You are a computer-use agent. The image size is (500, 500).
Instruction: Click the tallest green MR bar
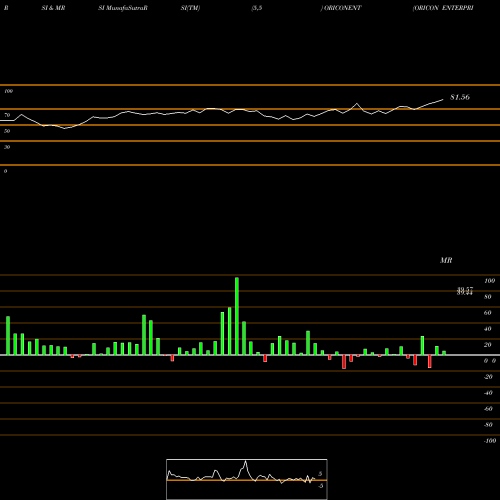click(x=237, y=316)
